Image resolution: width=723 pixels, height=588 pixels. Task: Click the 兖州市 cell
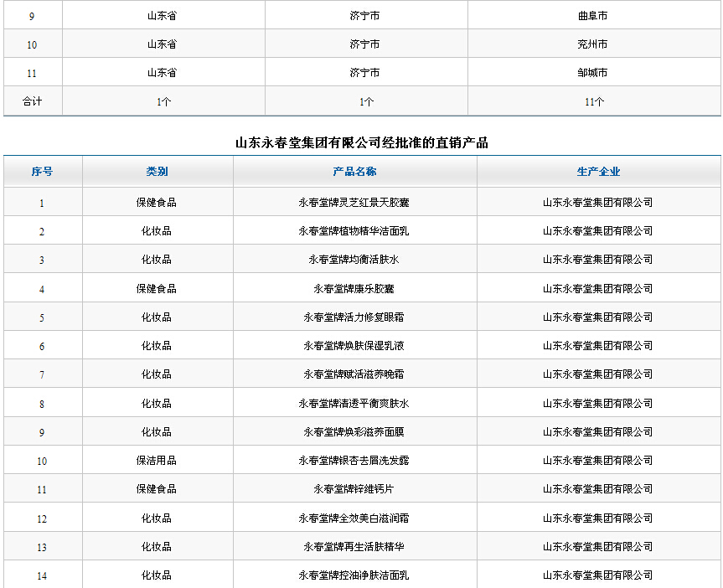click(593, 44)
